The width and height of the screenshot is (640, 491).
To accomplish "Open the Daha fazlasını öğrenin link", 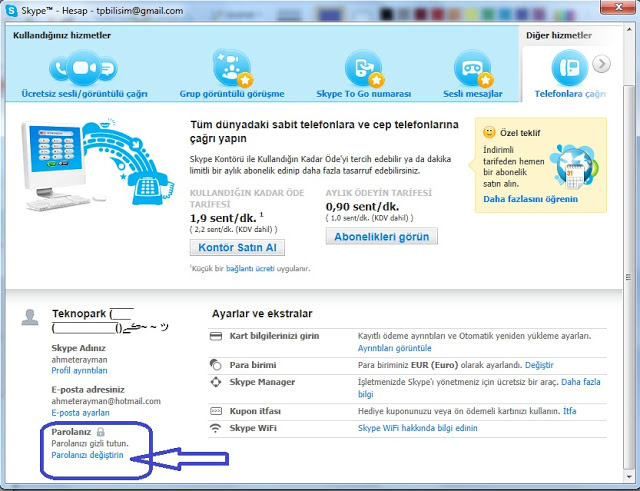I will point(530,199).
